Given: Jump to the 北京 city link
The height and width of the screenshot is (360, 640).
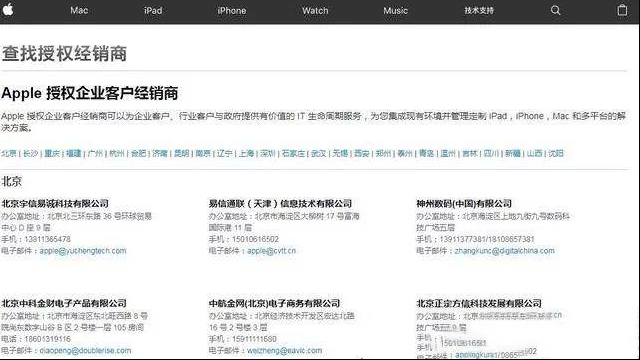Looking at the screenshot, I should tap(9, 153).
